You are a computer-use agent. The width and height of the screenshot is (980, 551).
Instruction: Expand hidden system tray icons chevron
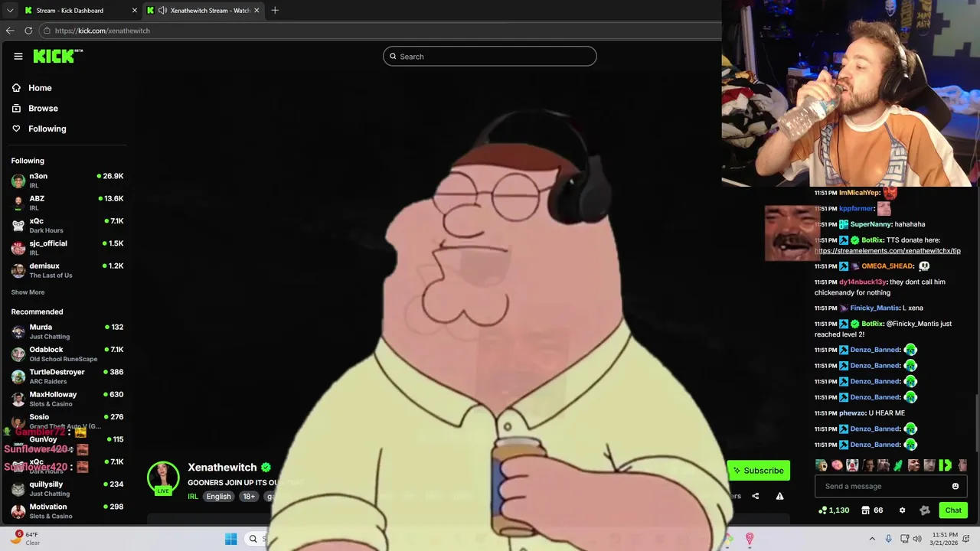[871, 539]
